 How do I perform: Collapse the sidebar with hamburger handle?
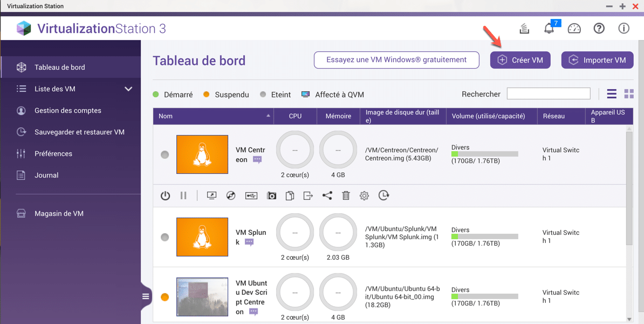(146, 296)
